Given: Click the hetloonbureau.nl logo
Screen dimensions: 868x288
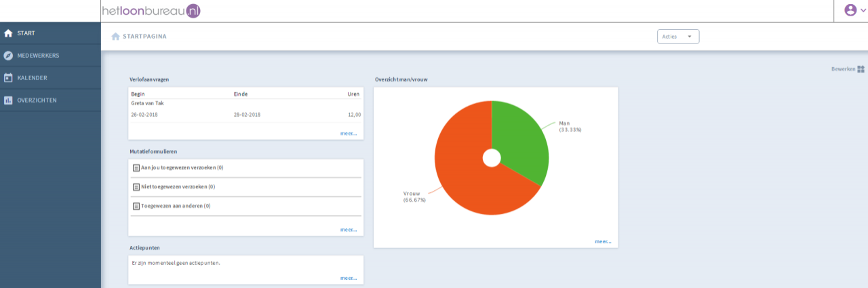Looking at the screenshot, I should tap(151, 11).
